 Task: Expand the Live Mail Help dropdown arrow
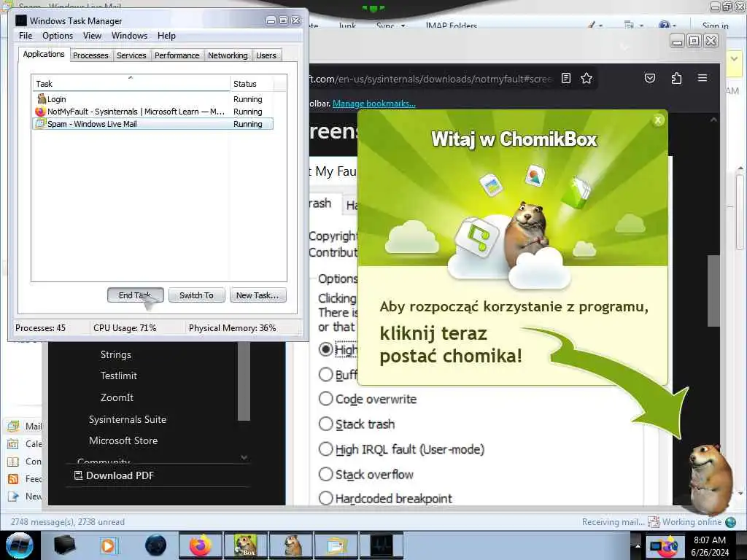pos(676,26)
